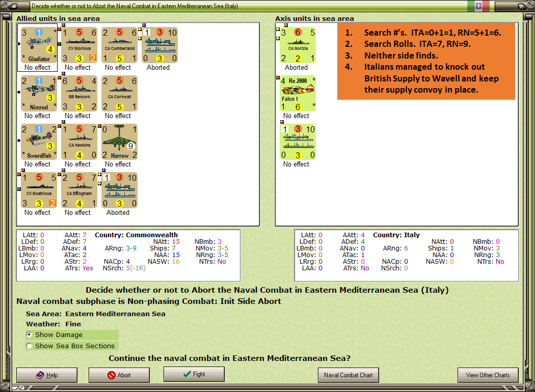Select the CV Glorious carrier counter

(x=79, y=45)
